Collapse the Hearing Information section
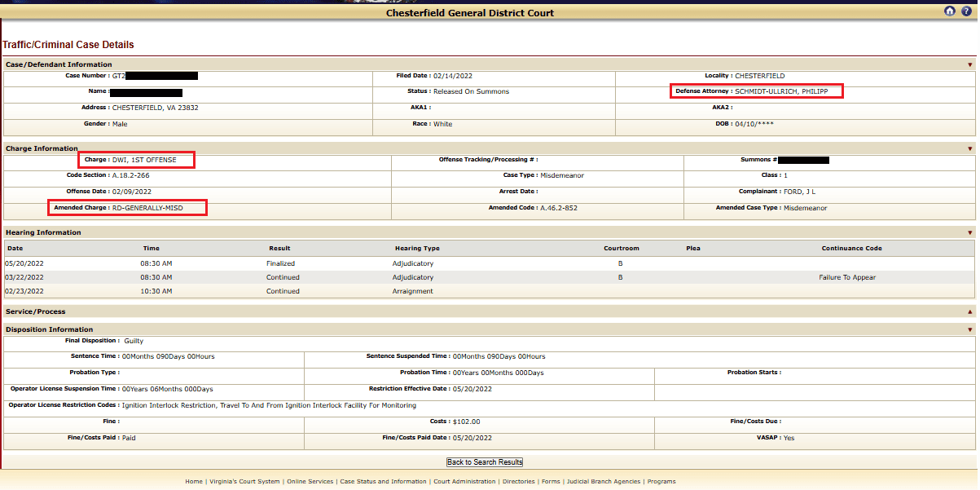Screen dimensions: 980x490 point(969,233)
